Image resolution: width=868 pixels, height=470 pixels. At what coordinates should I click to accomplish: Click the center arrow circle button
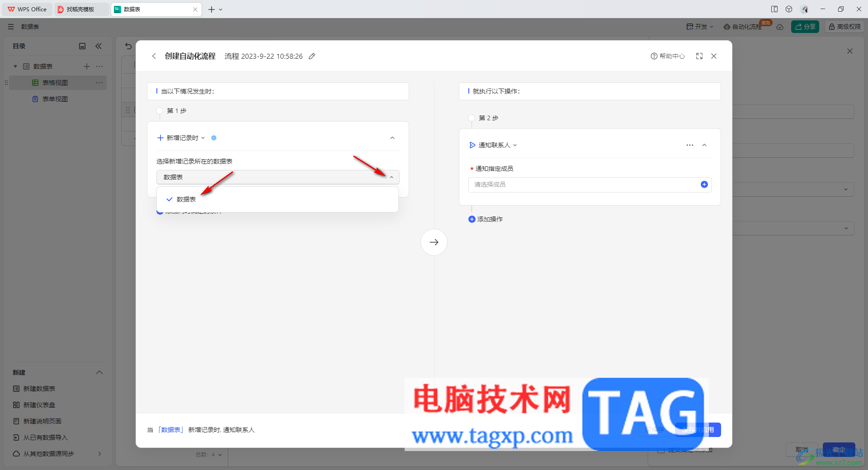(434, 242)
